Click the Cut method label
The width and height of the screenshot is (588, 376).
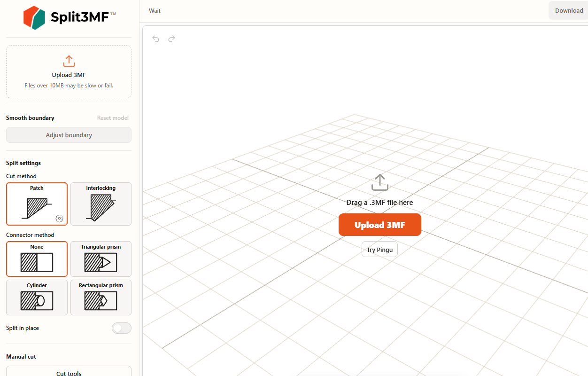[21, 176]
